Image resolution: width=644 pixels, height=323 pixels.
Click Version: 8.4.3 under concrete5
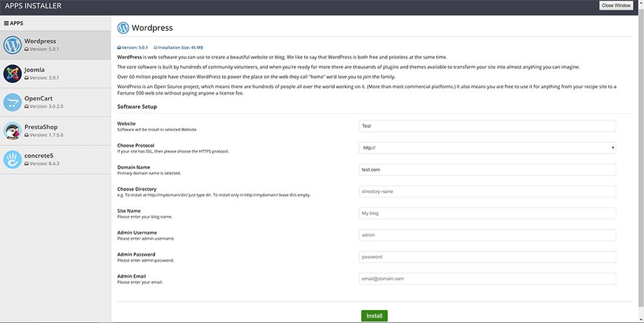pos(44,164)
